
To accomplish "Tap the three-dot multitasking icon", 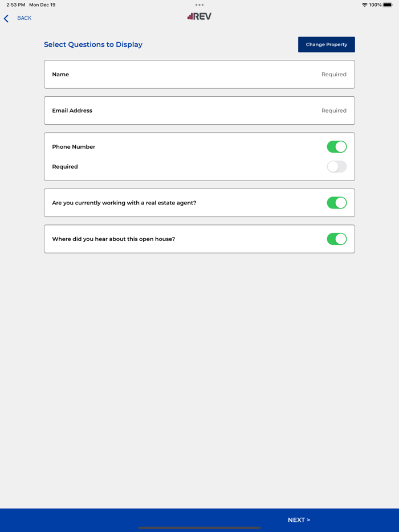I will [x=199, y=5].
